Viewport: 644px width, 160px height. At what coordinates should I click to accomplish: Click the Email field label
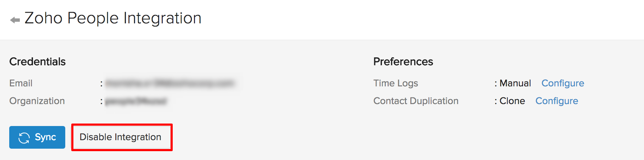(x=21, y=83)
